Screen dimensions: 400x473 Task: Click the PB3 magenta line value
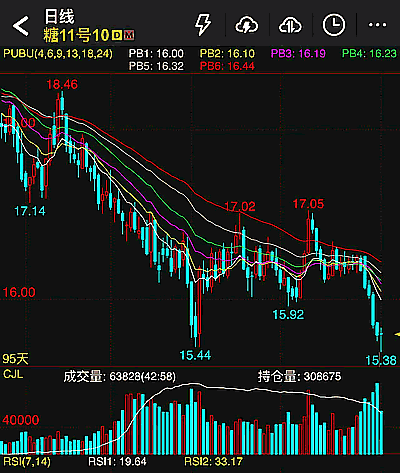point(298,53)
